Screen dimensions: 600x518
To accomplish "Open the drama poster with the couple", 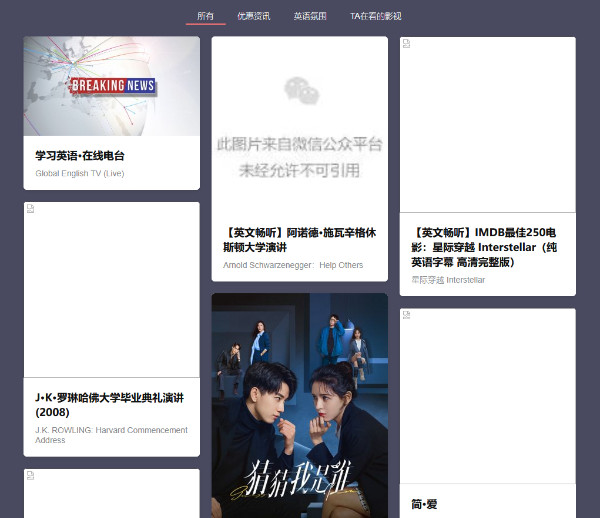I will [299, 405].
